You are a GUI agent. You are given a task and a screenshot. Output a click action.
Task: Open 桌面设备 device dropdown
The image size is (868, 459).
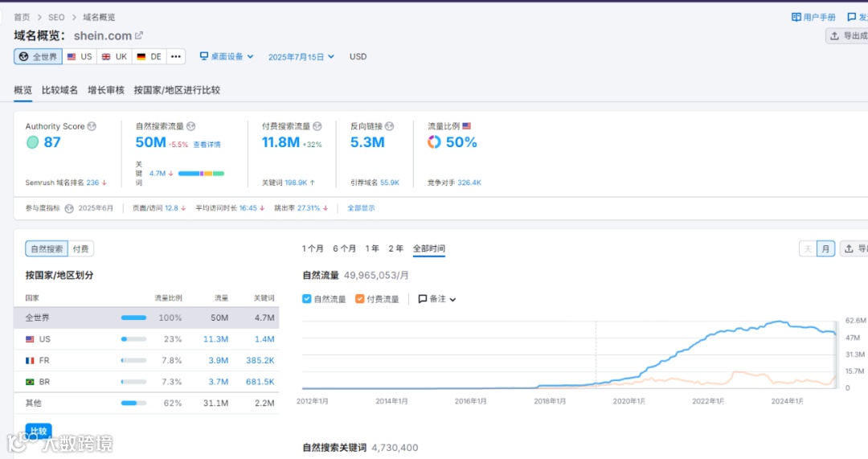coord(227,56)
